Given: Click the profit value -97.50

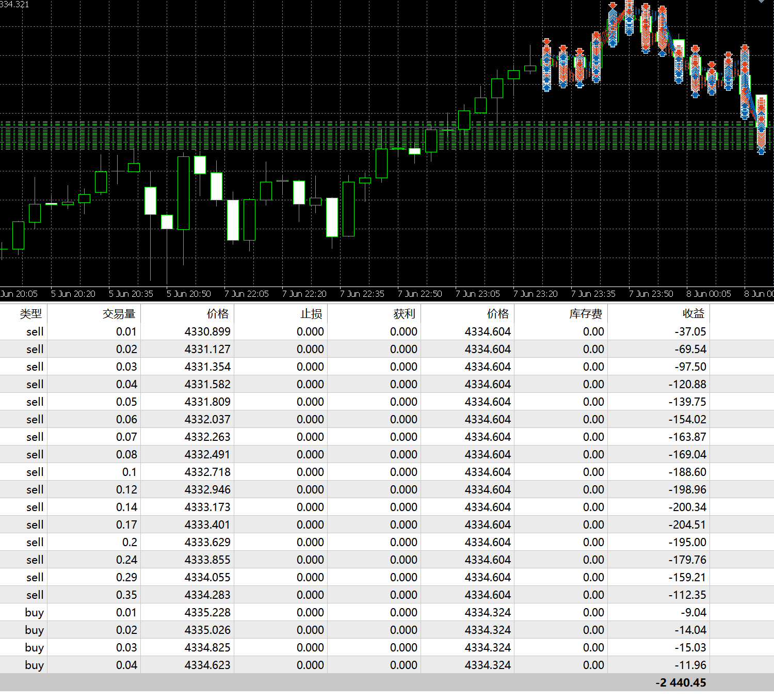Looking at the screenshot, I should pyautogui.click(x=690, y=367).
